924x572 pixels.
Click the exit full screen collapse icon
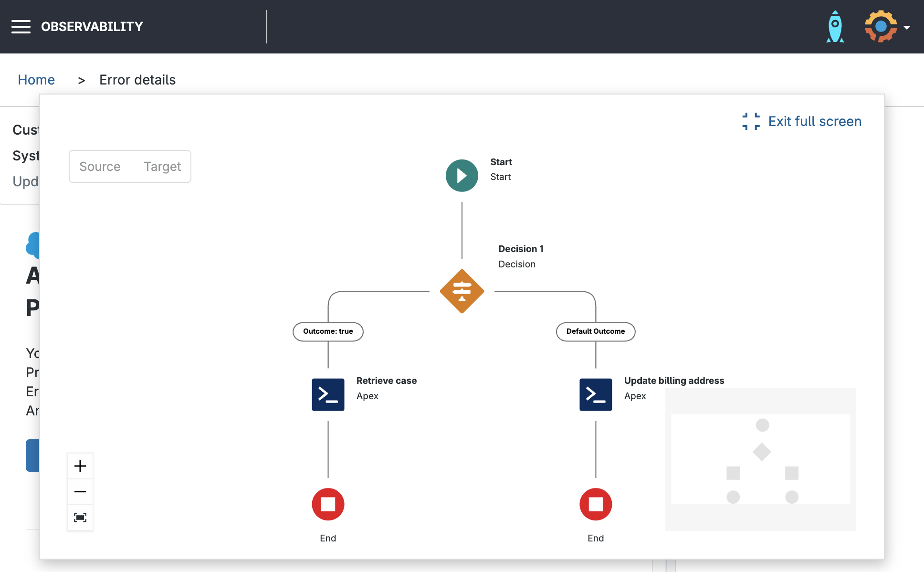(751, 121)
